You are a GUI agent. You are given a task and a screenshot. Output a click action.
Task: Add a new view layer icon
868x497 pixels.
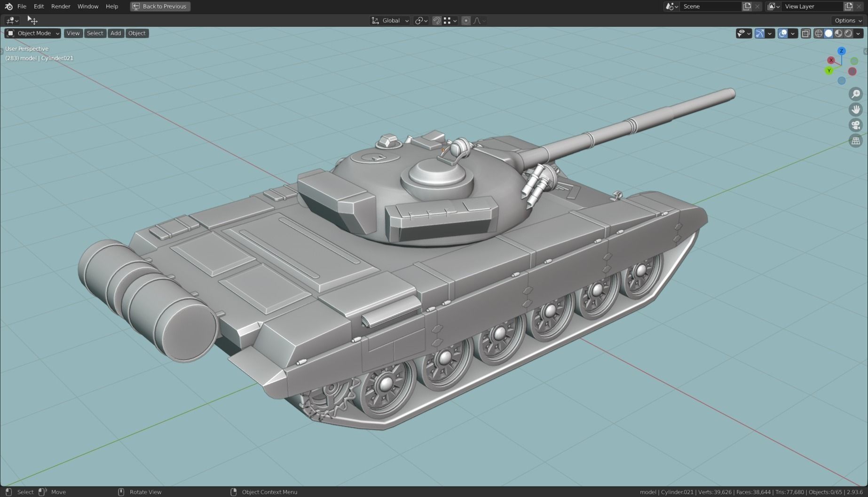tap(849, 6)
